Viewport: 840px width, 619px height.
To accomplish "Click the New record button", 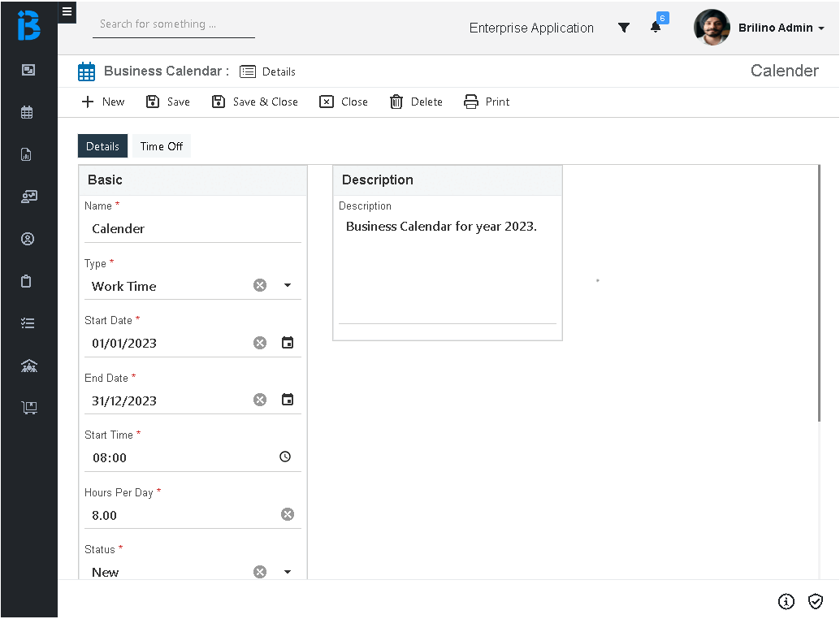I will (x=103, y=102).
